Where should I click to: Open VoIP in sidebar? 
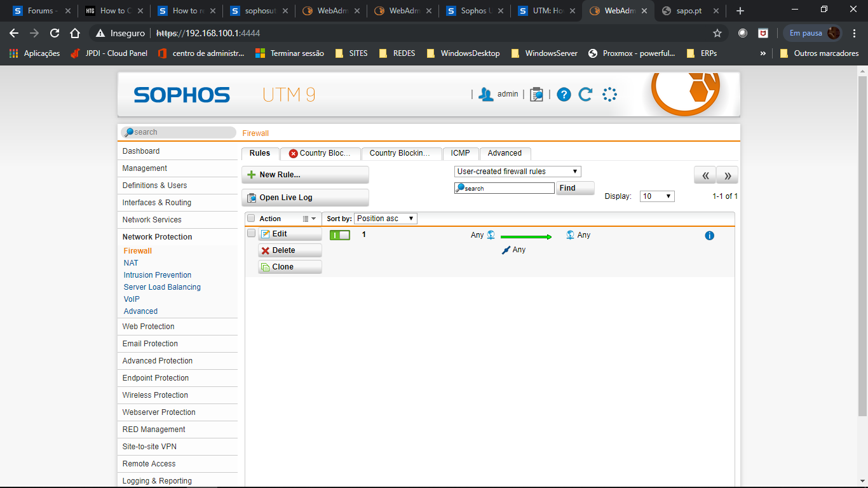pos(132,299)
